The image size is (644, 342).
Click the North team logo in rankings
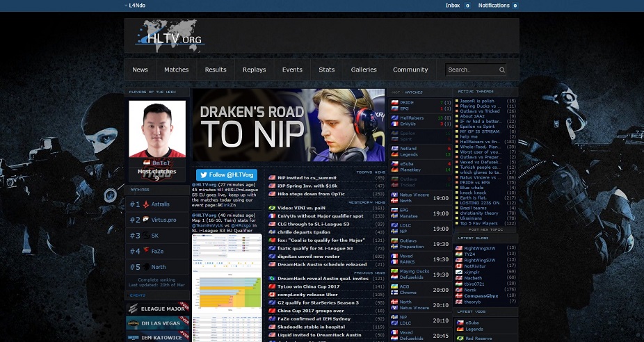click(146, 267)
